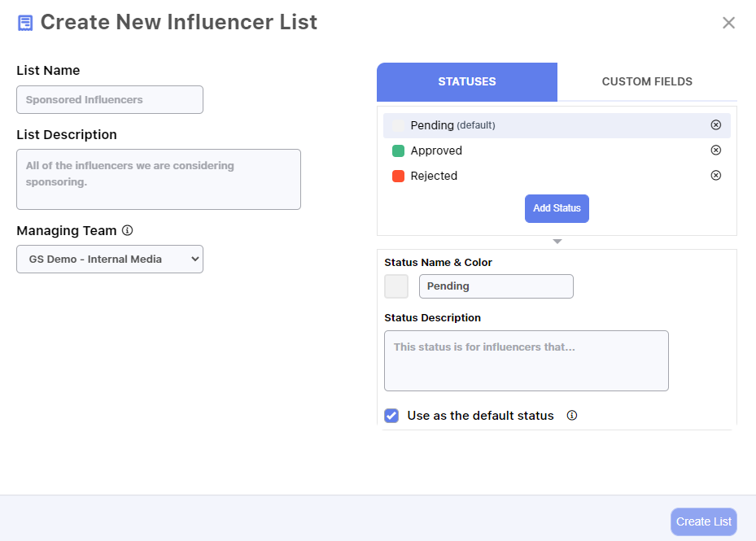Remove the Pending status with its X icon
This screenshot has width=756, height=541.
click(716, 125)
